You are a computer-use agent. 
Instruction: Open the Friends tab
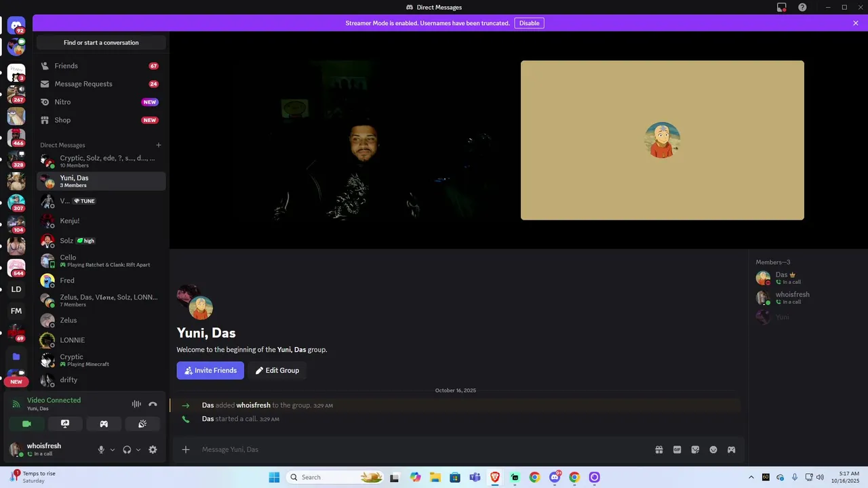101,66
